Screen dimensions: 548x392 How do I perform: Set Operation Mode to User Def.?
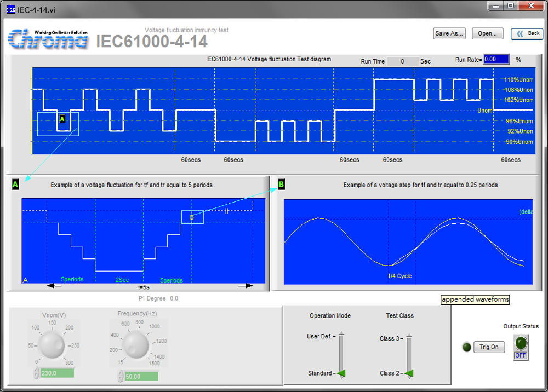[x=319, y=336]
